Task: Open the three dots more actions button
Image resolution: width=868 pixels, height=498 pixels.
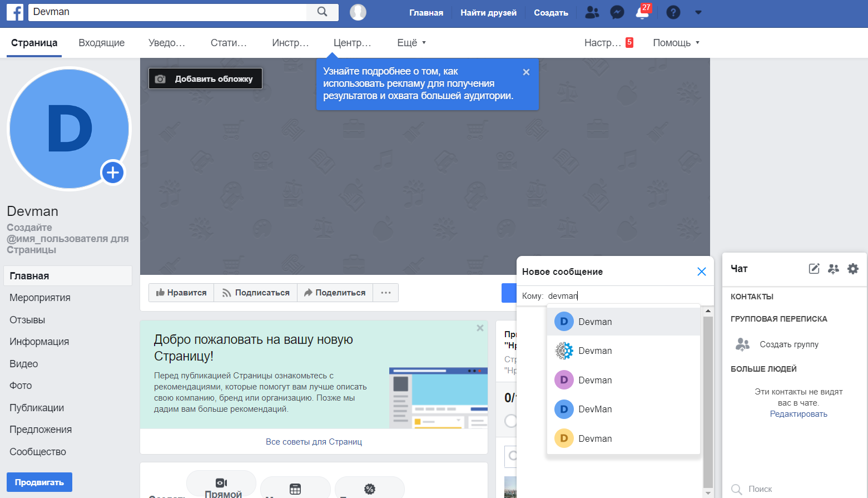Action: (386, 293)
